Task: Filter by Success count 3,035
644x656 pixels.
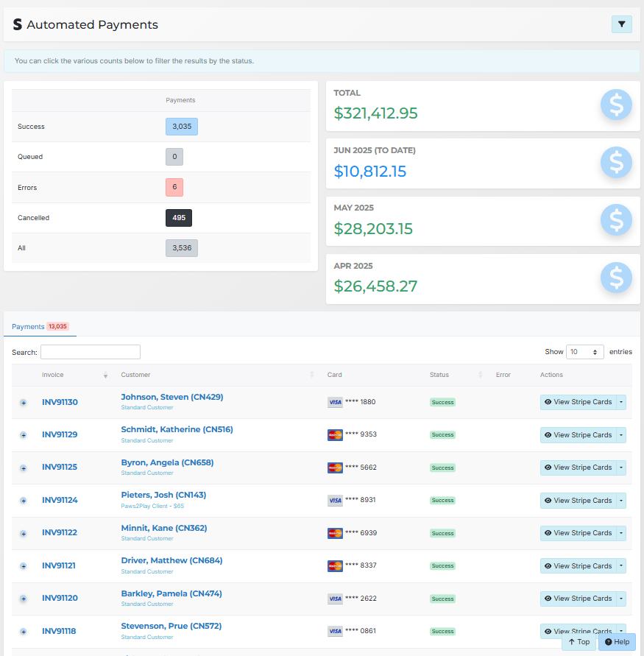Action: tap(181, 127)
